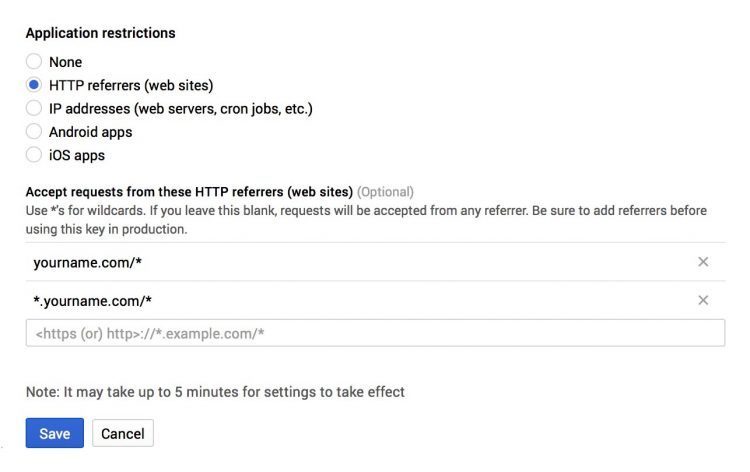Image resolution: width=750 pixels, height=472 pixels.
Task: Click the "IP addresses (web servers, cron jobs, etc.)" label
Action: coord(188,108)
